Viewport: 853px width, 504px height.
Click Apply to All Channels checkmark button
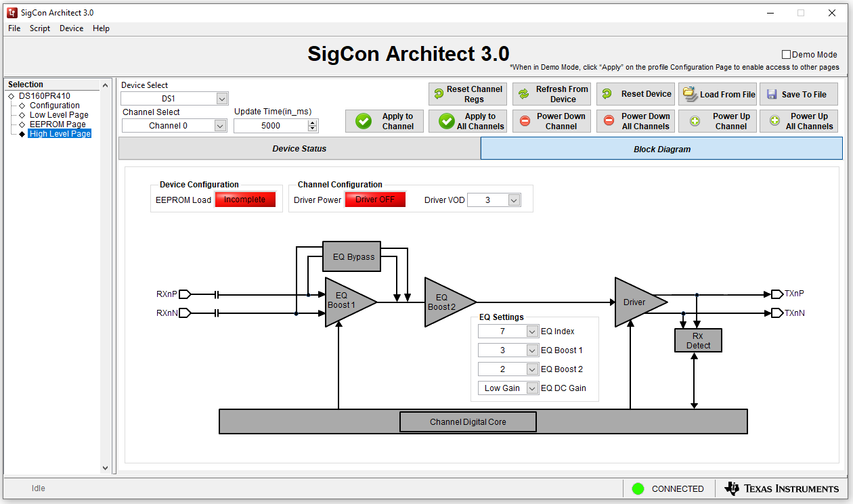pos(468,121)
